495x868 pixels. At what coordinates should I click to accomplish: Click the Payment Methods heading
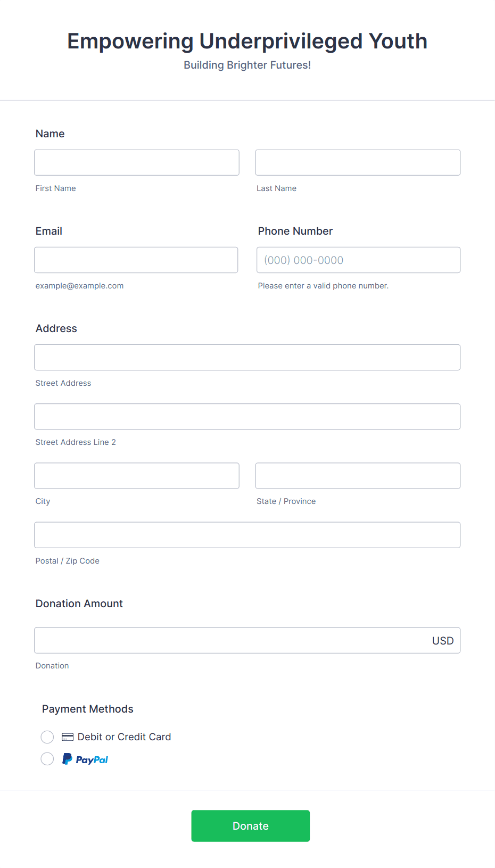88,709
